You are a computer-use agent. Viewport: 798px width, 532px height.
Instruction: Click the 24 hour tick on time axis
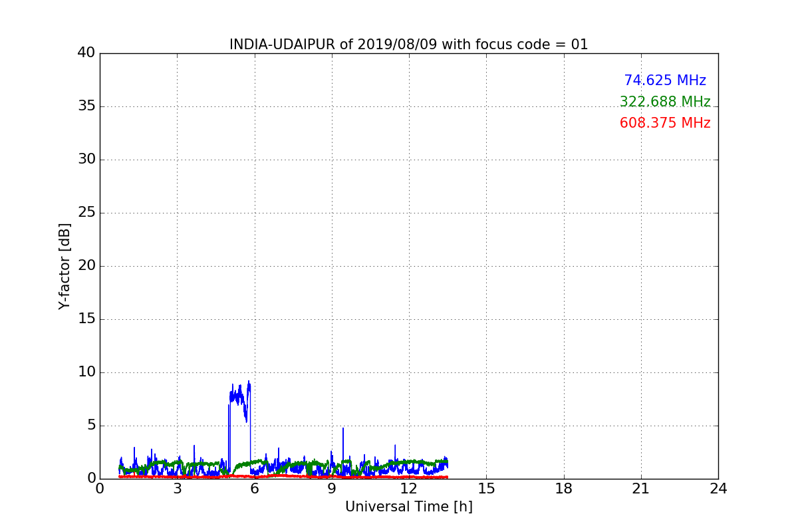point(718,489)
